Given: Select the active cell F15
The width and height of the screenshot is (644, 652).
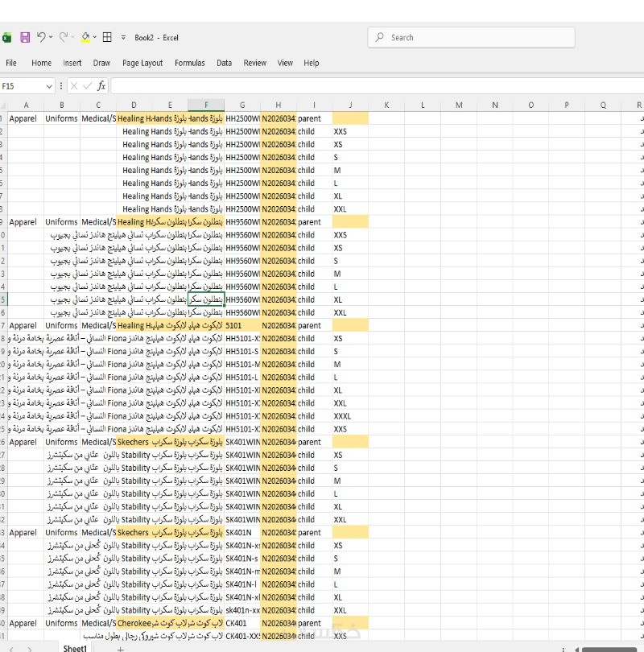Looking at the screenshot, I should coord(206,299).
